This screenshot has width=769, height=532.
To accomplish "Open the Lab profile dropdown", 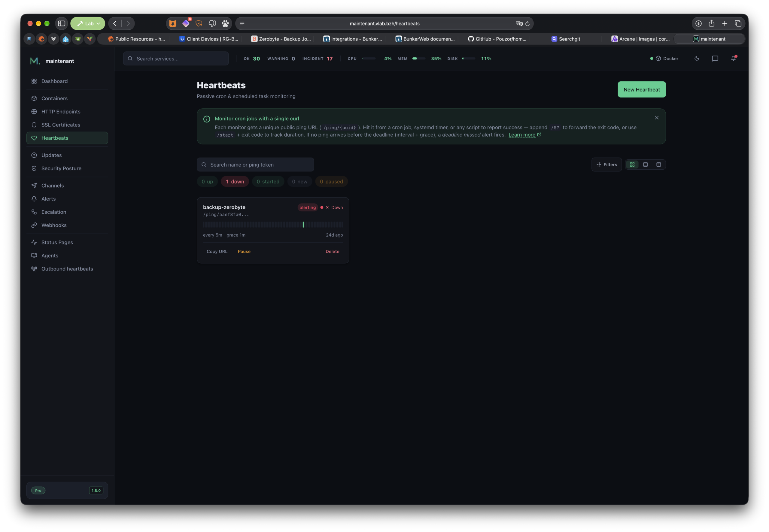I will 88,23.
